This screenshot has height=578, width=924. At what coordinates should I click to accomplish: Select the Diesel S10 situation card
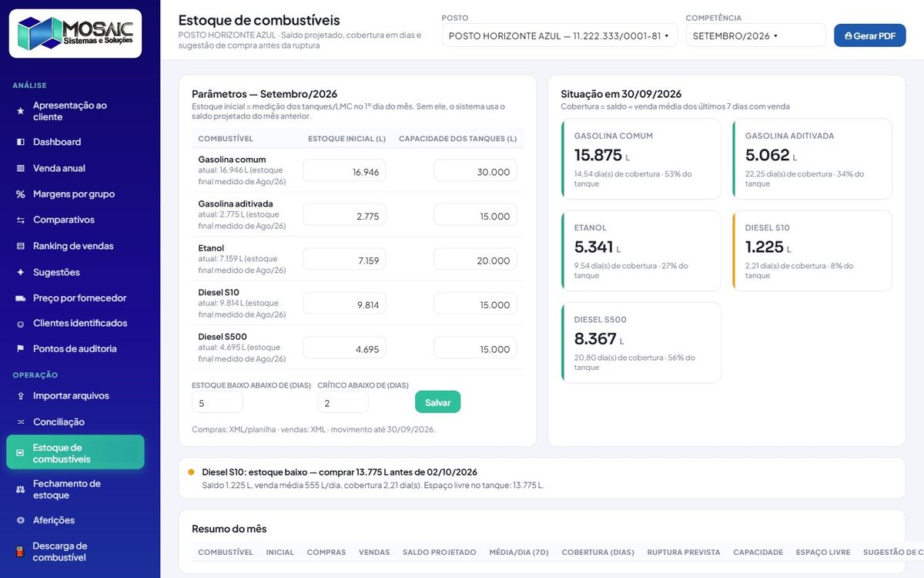point(812,250)
